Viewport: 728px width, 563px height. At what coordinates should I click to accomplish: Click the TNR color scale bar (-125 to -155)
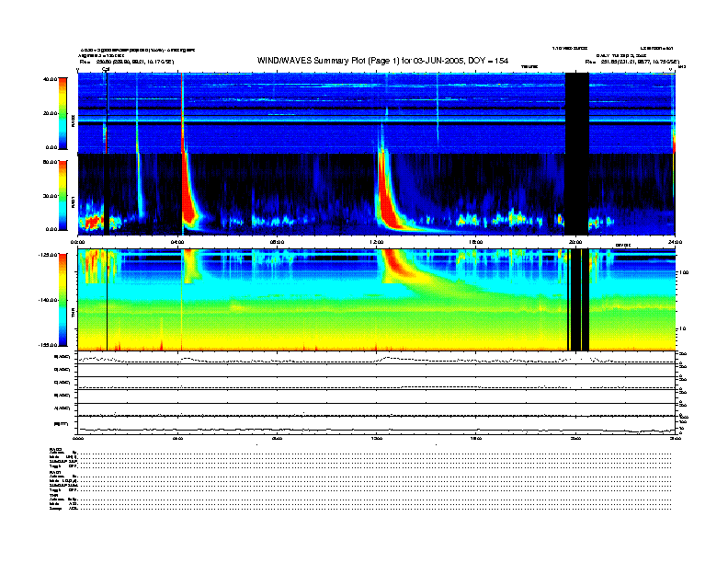tap(63, 300)
